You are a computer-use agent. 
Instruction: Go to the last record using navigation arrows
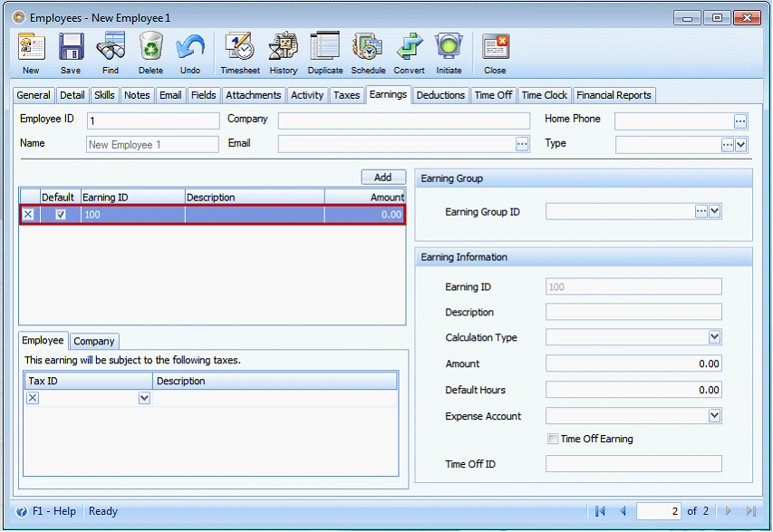pos(749,511)
